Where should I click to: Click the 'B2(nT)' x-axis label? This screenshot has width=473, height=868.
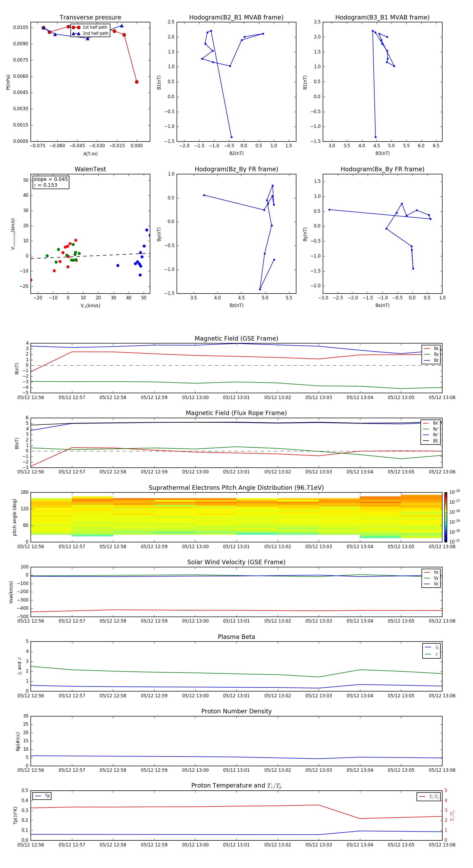coord(236,153)
